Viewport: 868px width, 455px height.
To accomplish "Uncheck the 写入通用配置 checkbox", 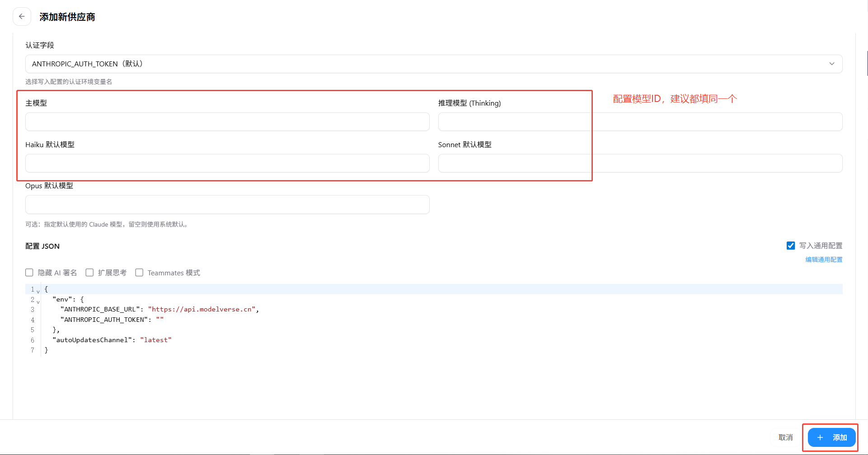I will [x=791, y=246].
